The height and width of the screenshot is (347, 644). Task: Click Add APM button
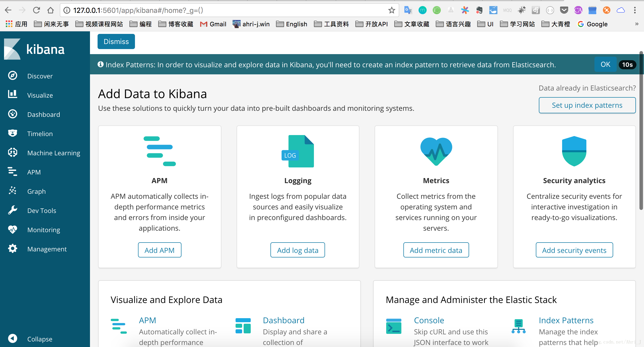pos(160,250)
